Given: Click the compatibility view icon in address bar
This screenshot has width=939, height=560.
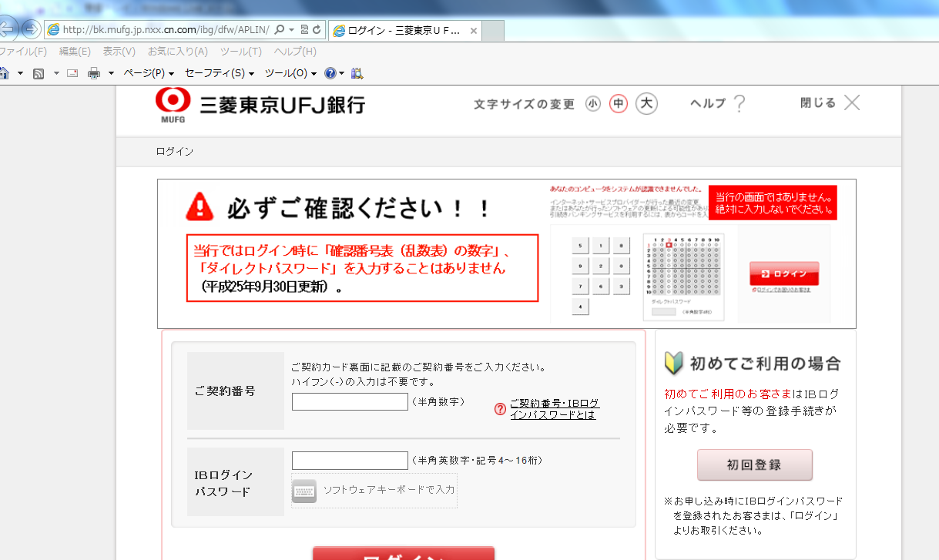Looking at the screenshot, I should click(305, 30).
